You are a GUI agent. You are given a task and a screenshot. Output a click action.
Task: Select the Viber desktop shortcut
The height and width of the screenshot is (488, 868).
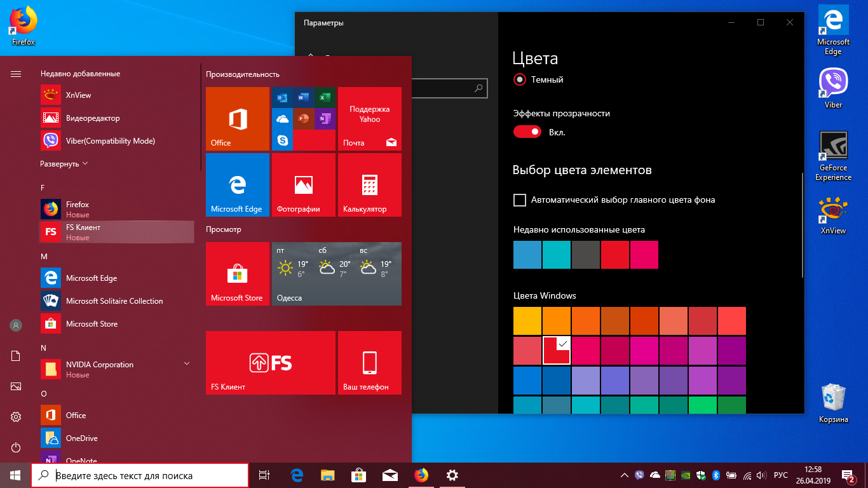click(833, 88)
